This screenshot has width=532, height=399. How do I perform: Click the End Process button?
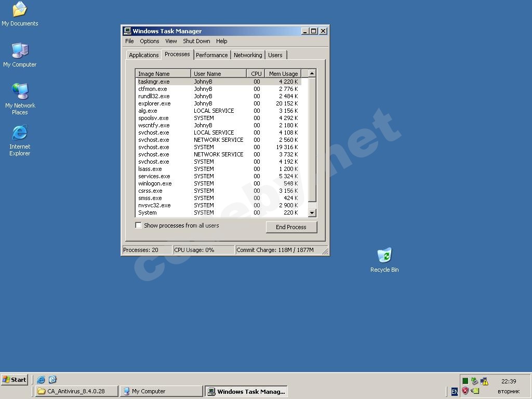pos(291,227)
